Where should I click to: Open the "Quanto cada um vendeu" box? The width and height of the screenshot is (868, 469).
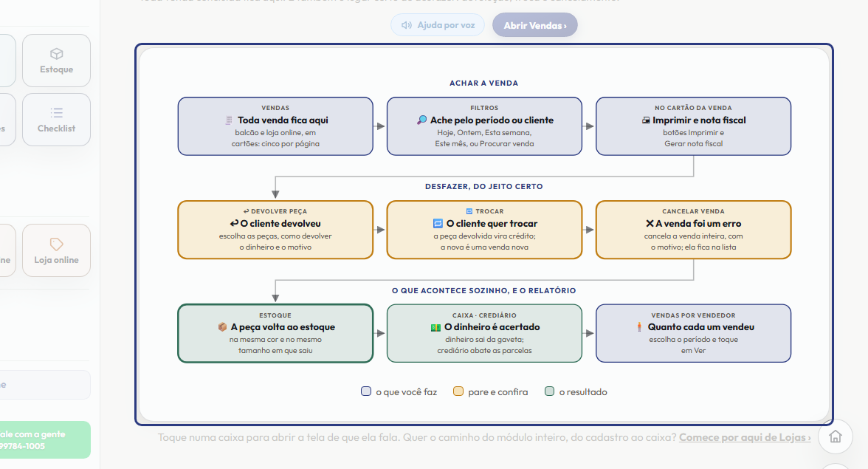(694, 333)
